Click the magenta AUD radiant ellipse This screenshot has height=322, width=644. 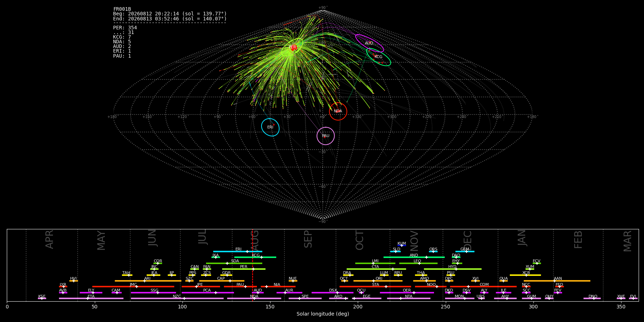[x=370, y=43]
